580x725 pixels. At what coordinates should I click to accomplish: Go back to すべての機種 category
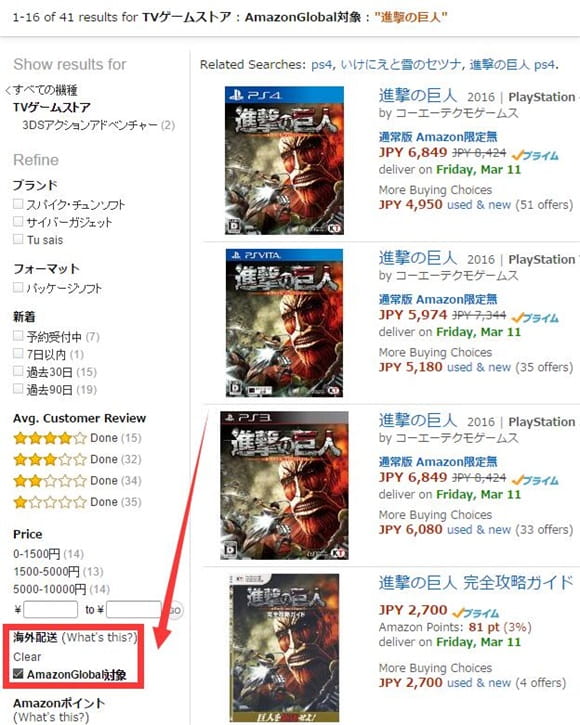click(x=41, y=90)
